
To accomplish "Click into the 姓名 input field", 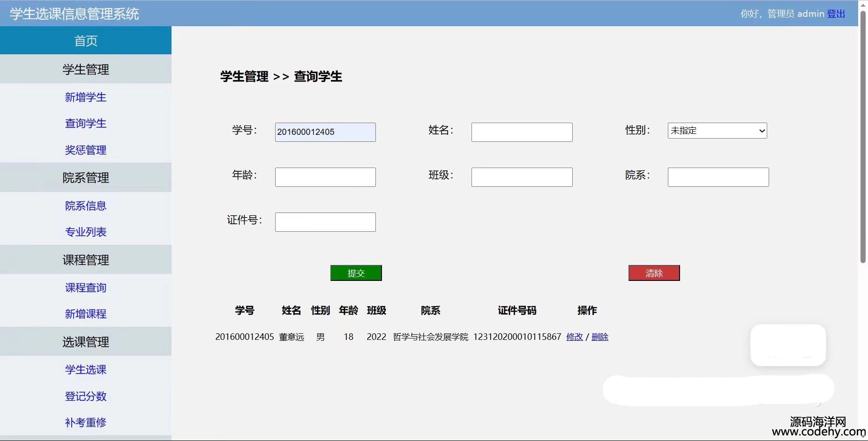I will (522, 132).
